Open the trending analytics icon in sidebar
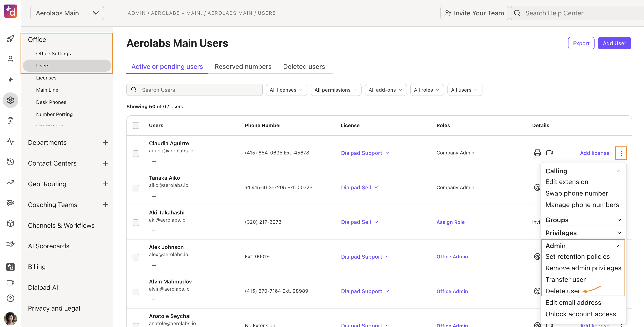Viewport: 644px width, 327px height. click(x=10, y=182)
